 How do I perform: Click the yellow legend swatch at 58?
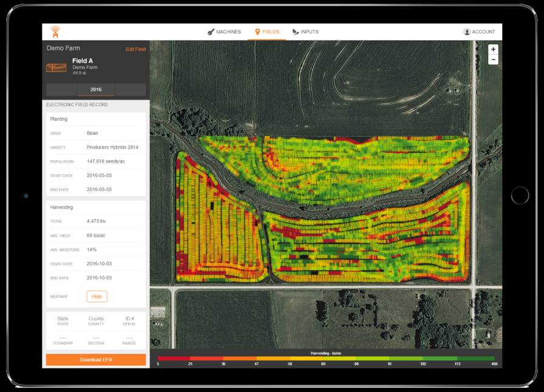[x=307, y=359]
